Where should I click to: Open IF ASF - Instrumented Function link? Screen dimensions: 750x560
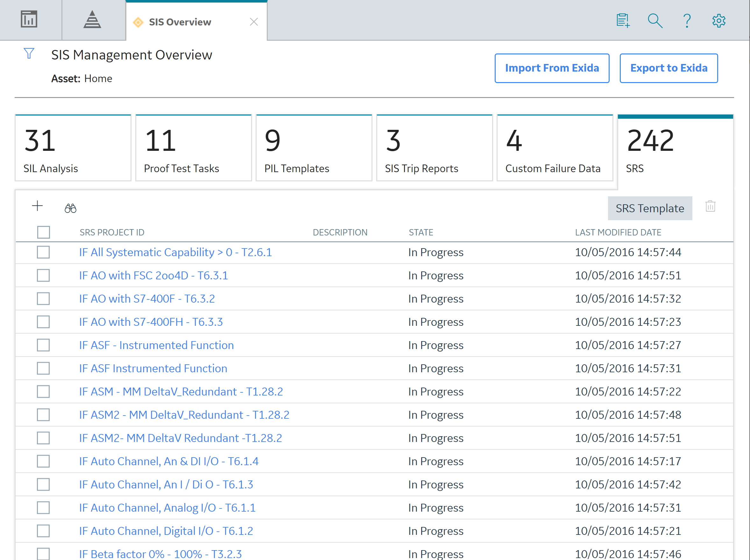coord(156,345)
